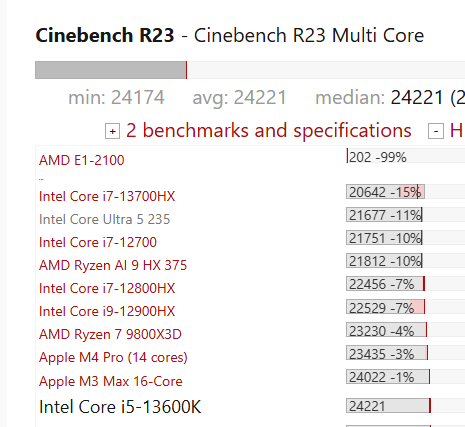Viewport: 465px width, 427px height.
Task: Collapse the section using the minus icon
Action: pos(436,131)
